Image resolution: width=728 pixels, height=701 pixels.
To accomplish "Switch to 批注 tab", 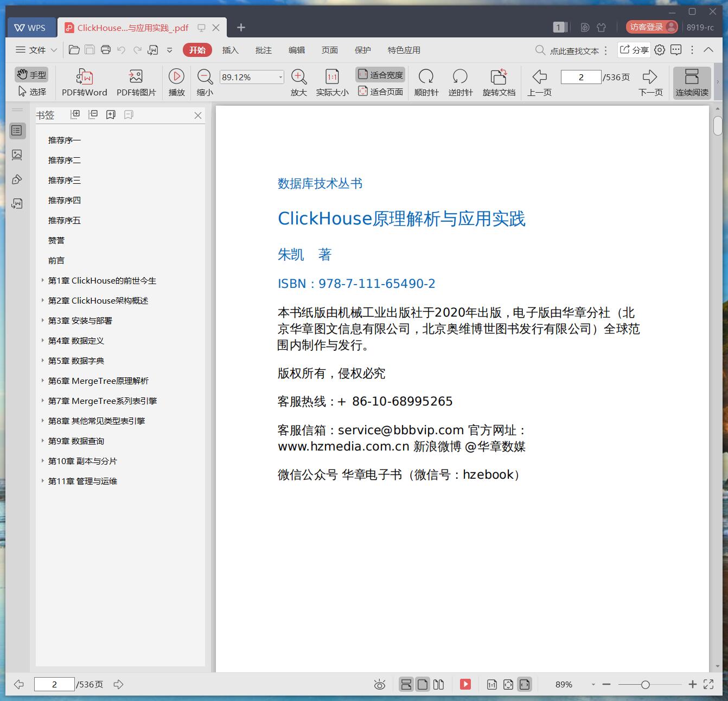I will click(263, 50).
